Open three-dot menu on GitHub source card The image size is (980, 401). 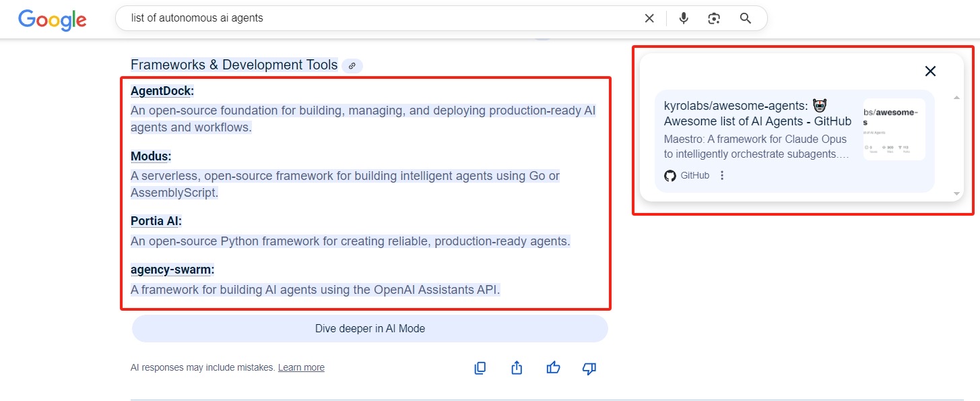[722, 176]
